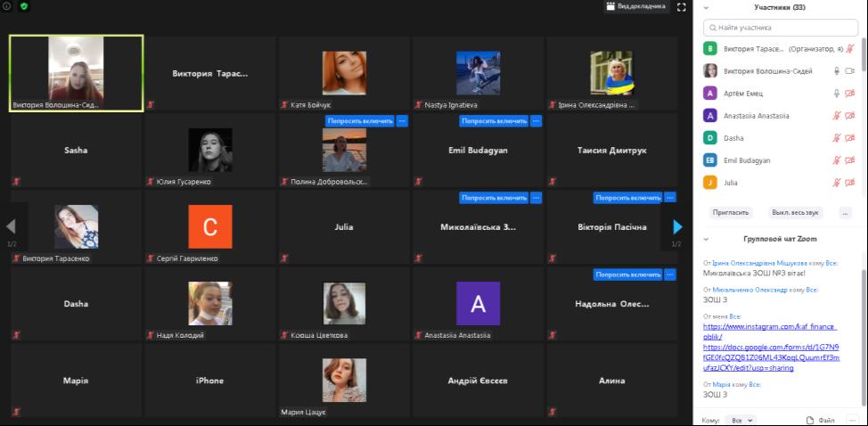Collapse the Участники panel

coord(706,7)
